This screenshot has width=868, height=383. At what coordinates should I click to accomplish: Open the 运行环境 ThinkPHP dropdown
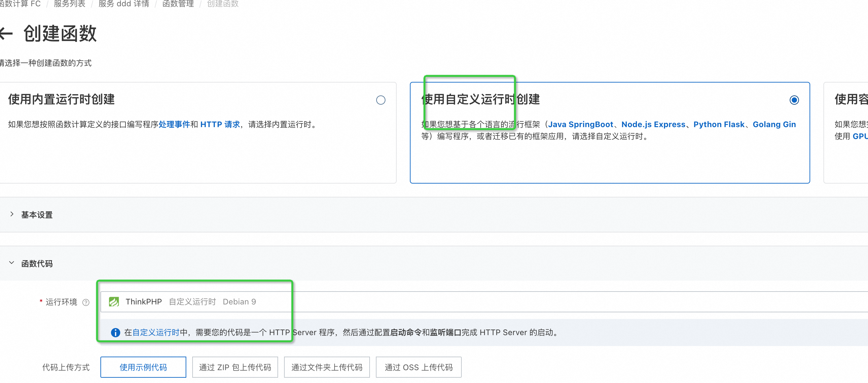(484, 301)
